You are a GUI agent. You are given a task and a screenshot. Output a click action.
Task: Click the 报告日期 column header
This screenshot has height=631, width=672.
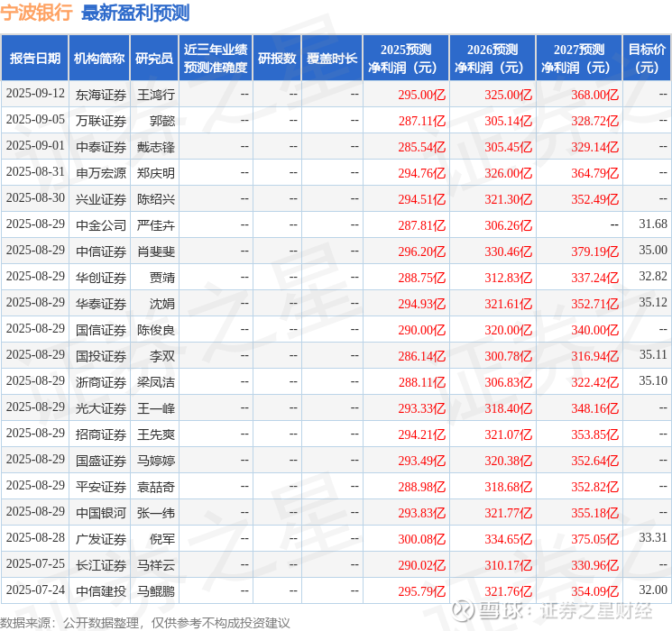pyautogui.click(x=34, y=59)
